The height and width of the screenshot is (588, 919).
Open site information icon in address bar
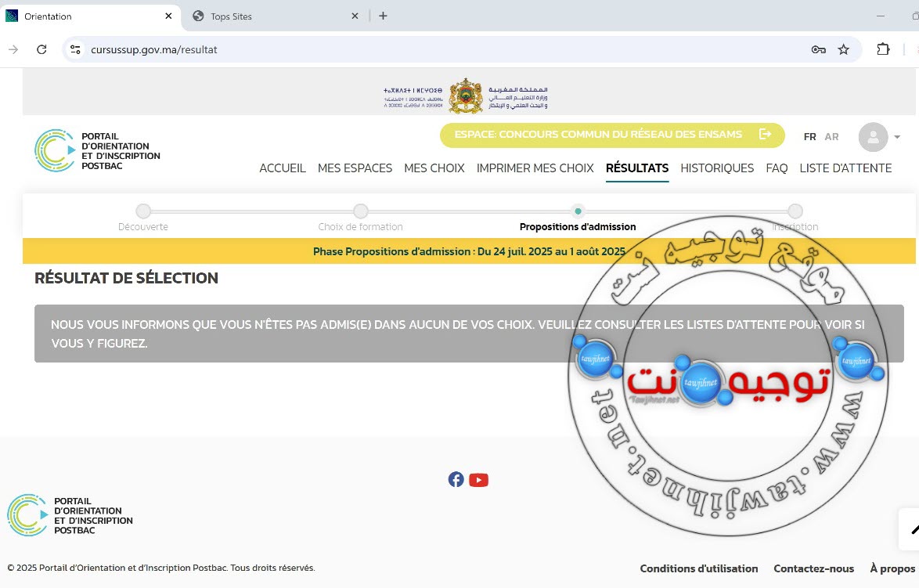pyautogui.click(x=76, y=50)
